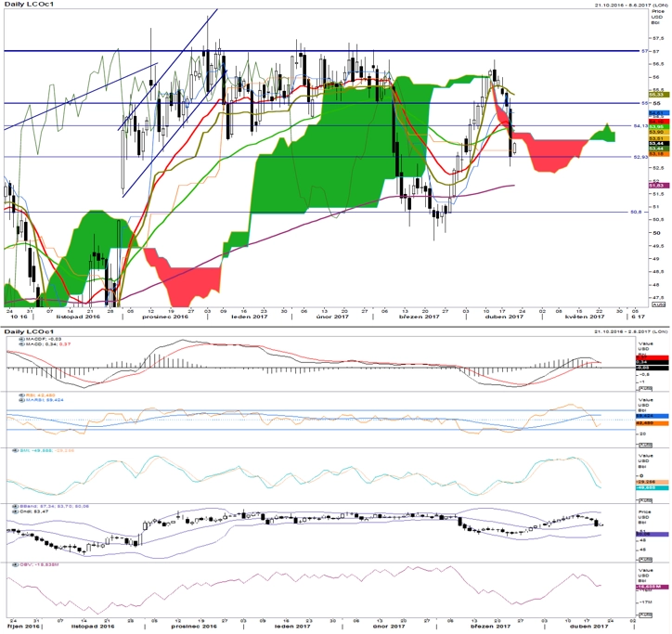The image size is (672, 634).
Task: Click the olive 55,33 price tag
Action: [x=659, y=95]
